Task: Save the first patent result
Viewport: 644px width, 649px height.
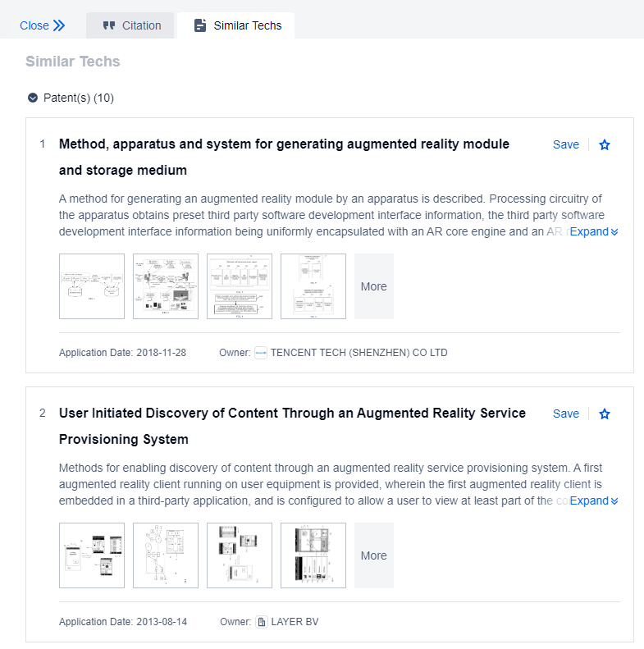Action: click(x=565, y=144)
